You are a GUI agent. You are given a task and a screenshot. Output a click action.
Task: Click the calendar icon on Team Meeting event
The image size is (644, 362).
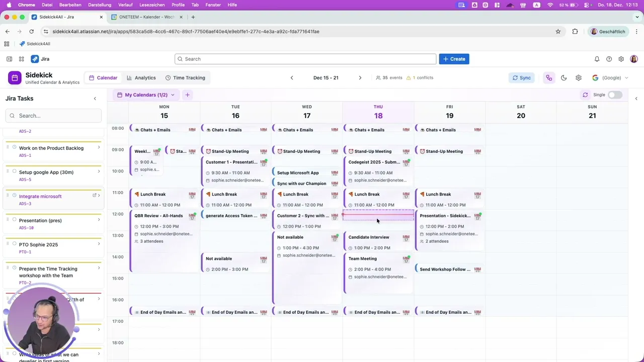[406, 259]
